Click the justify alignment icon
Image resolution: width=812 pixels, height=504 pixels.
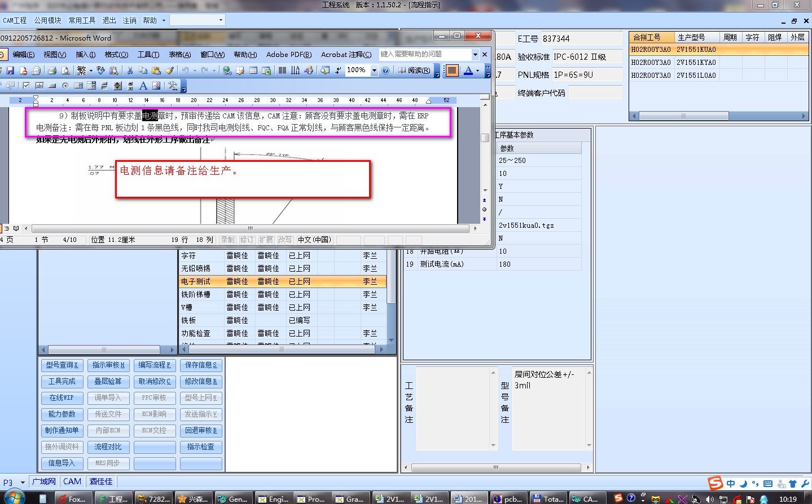click(x=452, y=70)
